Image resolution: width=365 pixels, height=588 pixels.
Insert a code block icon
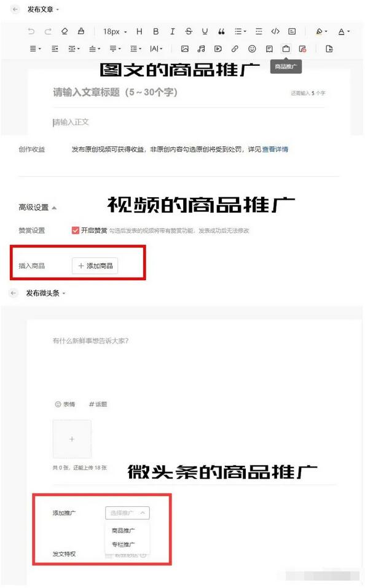(x=275, y=31)
